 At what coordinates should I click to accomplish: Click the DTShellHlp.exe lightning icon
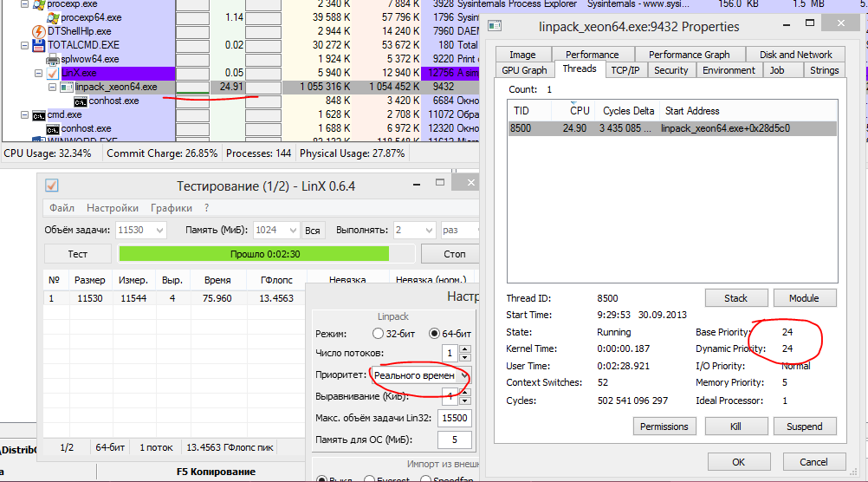[39, 31]
